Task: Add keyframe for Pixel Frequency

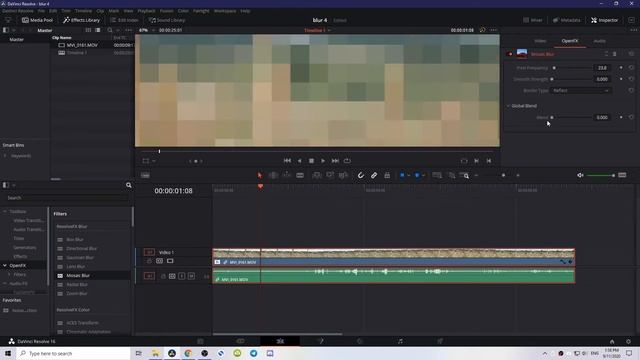Action: [x=621, y=68]
